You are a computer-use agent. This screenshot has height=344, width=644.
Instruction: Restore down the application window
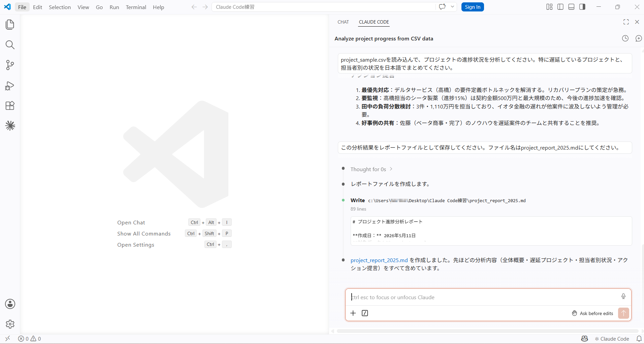pyautogui.click(x=617, y=7)
